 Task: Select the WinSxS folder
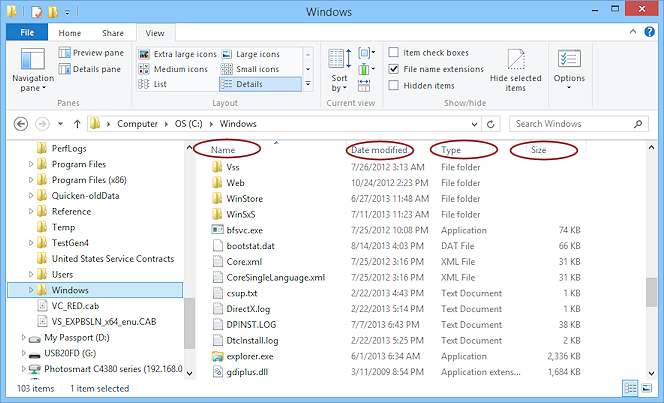tap(241, 214)
